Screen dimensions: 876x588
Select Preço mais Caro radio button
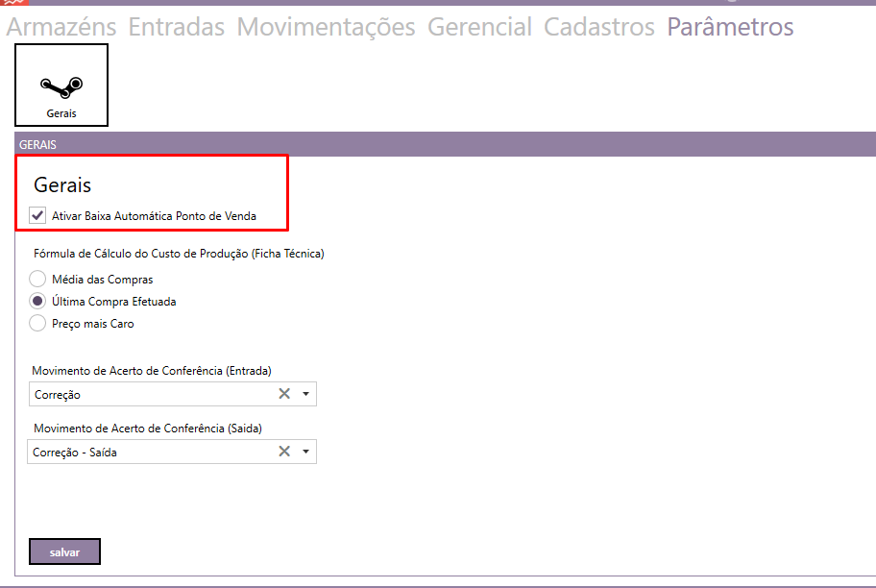click(x=37, y=324)
